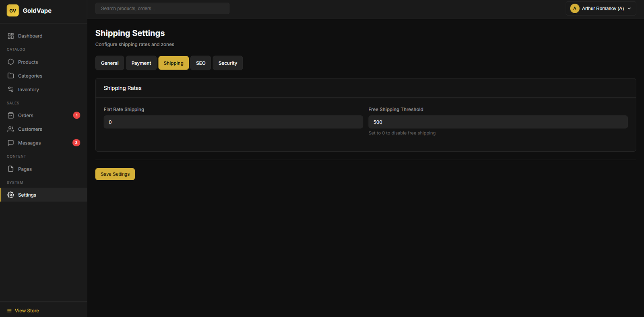Follow the View Store link
This screenshot has width=644, height=317.
27,311
